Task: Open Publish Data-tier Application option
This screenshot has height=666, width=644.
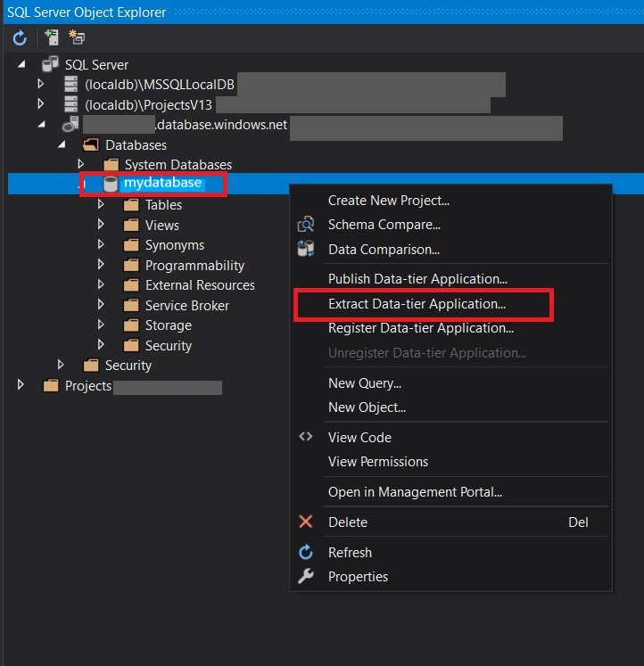Action: click(417, 279)
